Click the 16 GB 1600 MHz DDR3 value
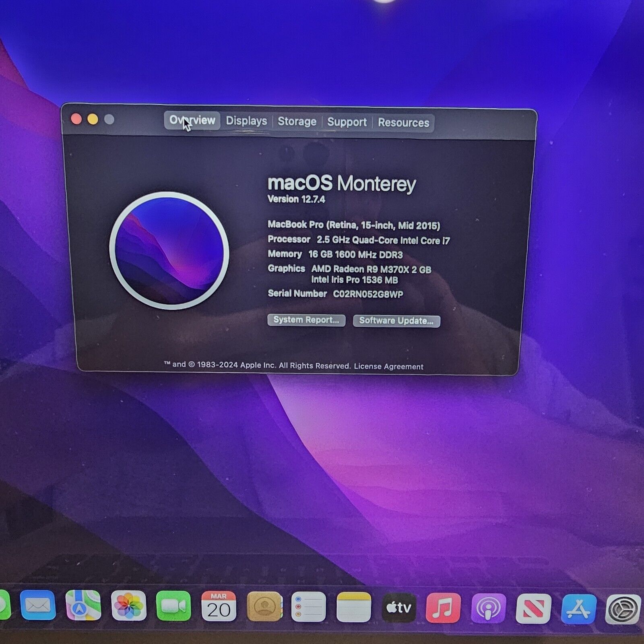Screen dimensions: 644x644 coord(355,255)
